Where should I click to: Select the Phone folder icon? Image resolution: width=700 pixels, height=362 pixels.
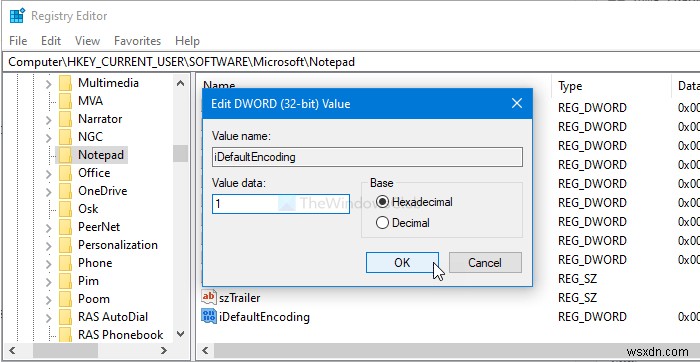(65, 263)
